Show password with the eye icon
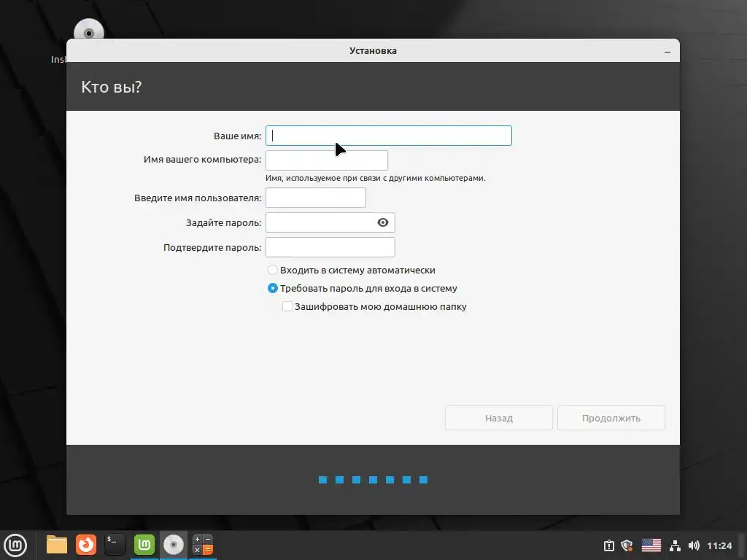The image size is (747, 560). (382, 222)
